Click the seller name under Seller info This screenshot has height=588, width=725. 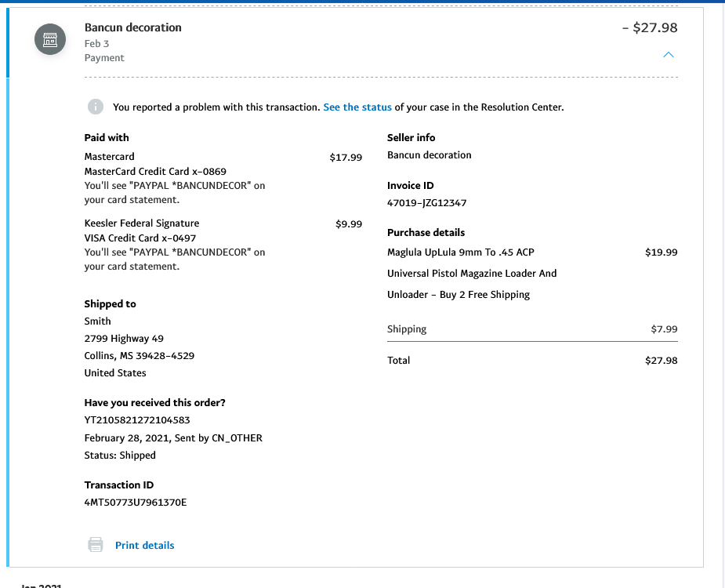pyautogui.click(x=429, y=155)
